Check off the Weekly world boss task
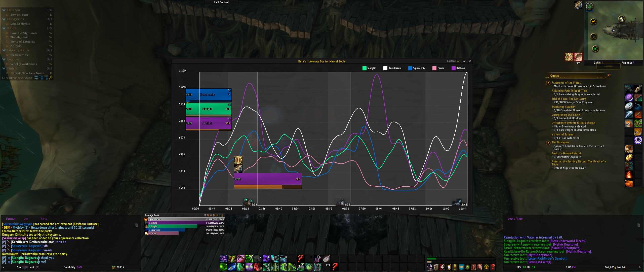Image resolution: width=644 pixels, height=272 pixels. point(7,64)
